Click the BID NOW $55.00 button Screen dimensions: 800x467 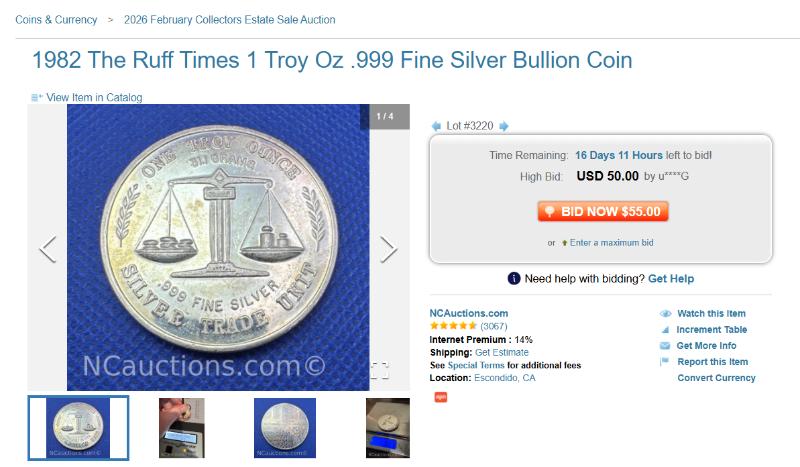[603, 211]
